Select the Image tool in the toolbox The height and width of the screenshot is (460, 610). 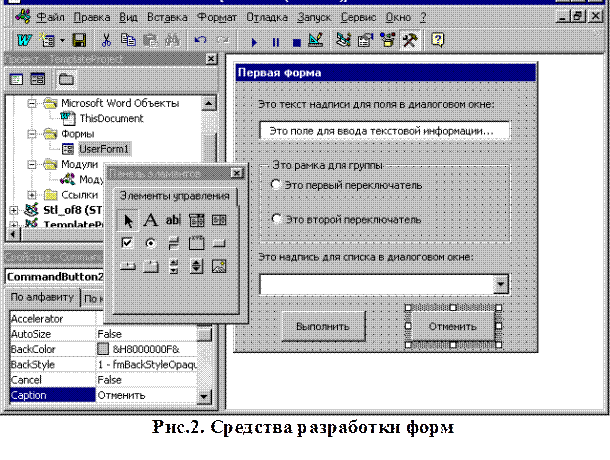(x=219, y=267)
